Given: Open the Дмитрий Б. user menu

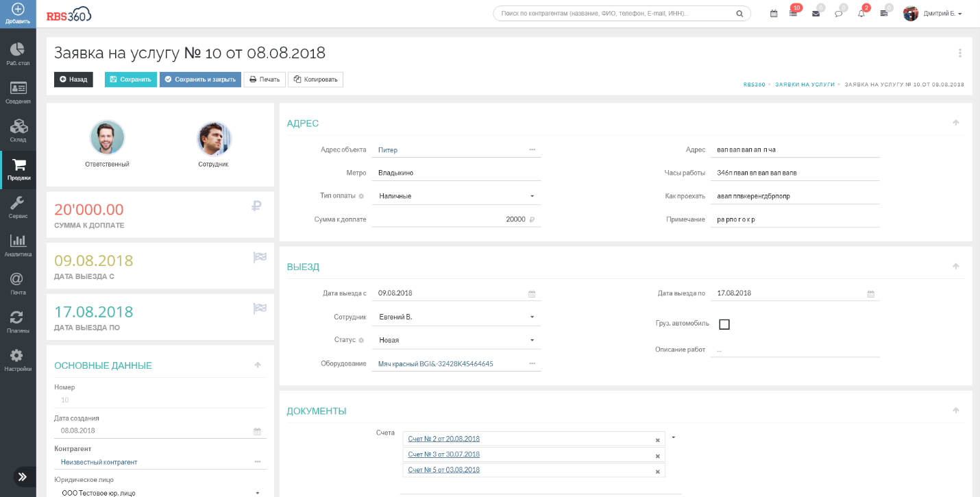Looking at the screenshot, I should [x=940, y=13].
